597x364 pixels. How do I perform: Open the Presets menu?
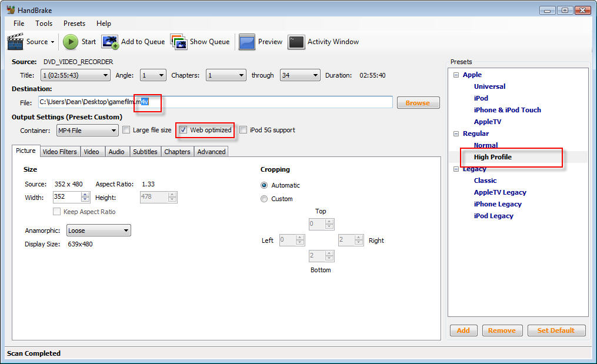coord(74,24)
